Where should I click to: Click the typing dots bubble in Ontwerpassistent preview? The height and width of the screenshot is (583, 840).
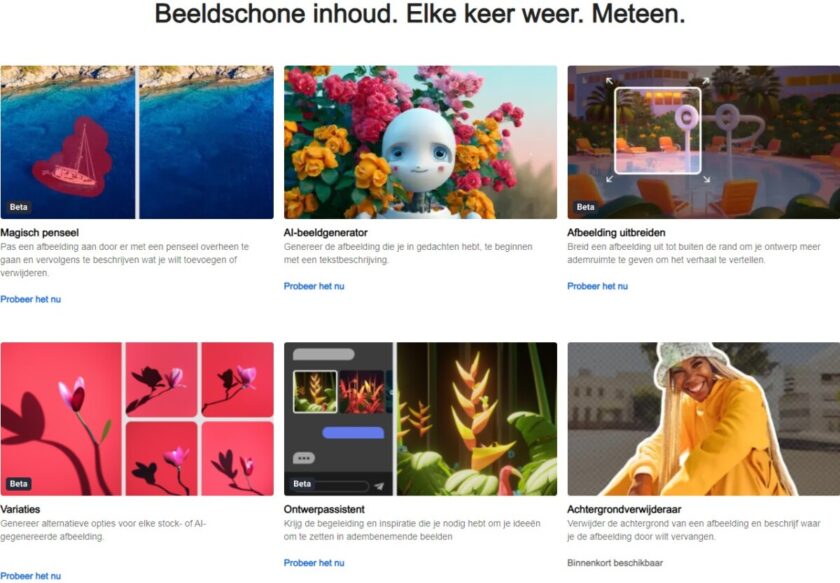pyautogui.click(x=304, y=458)
